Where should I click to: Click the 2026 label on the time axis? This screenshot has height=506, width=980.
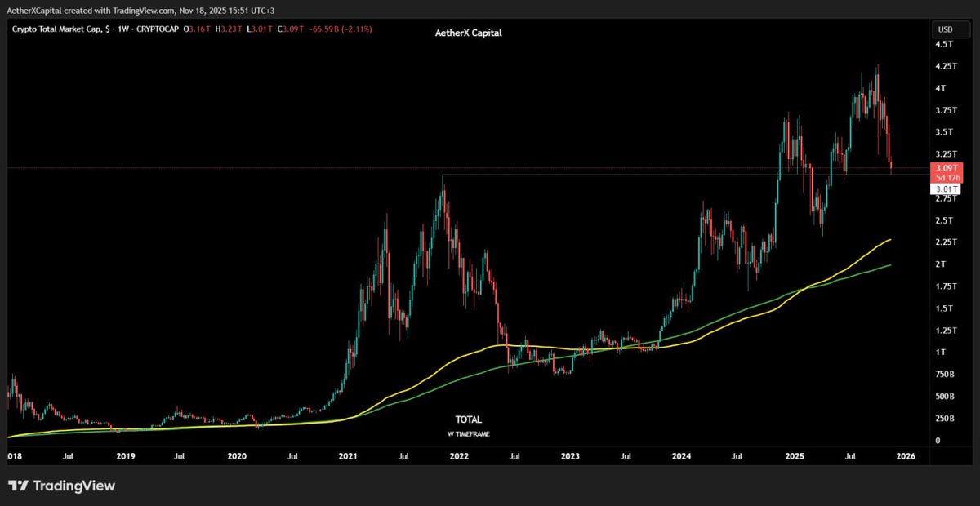point(905,457)
